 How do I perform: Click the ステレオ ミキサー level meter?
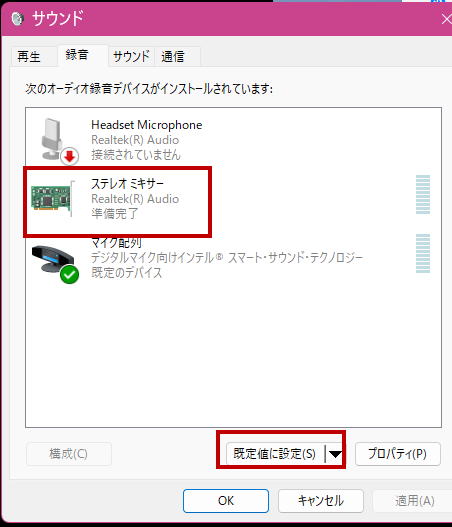click(x=423, y=195)
